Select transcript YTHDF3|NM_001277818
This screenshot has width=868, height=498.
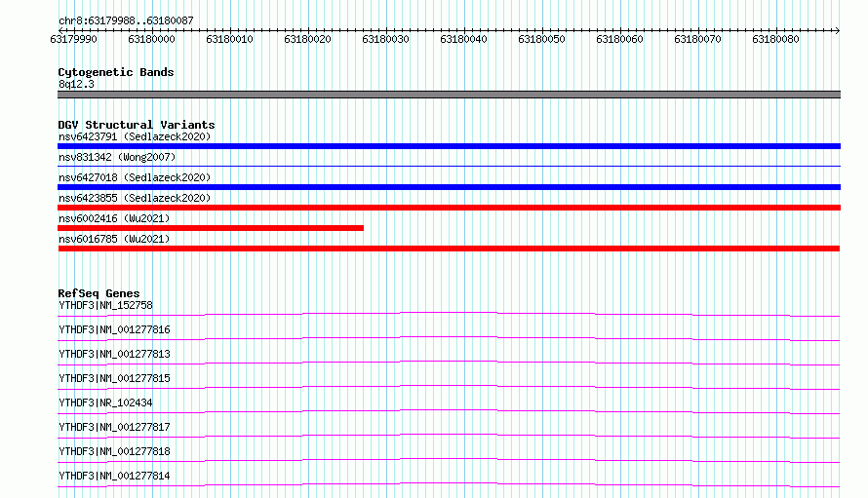114,451
